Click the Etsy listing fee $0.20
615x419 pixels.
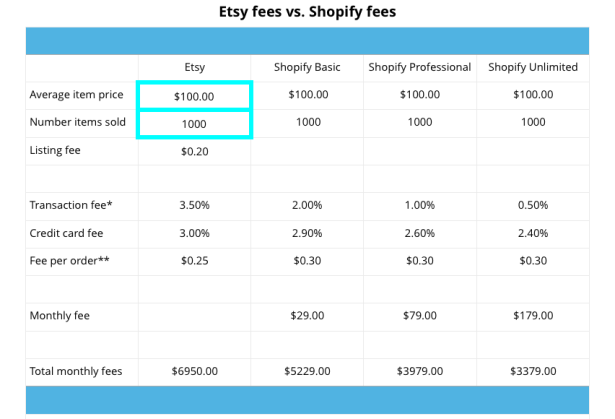pyautogui.click(x=195, y=151)
